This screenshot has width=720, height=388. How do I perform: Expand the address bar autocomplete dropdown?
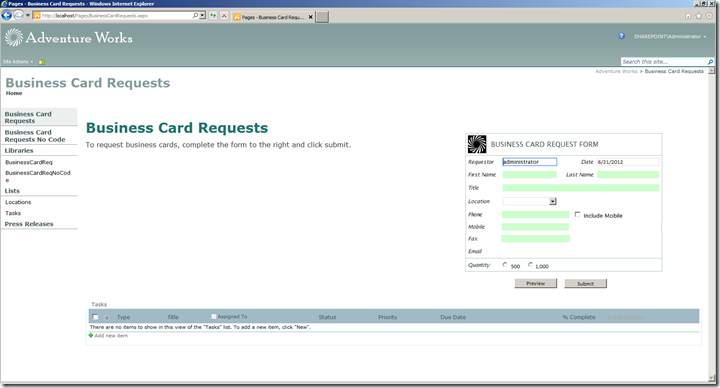(202, 16)
